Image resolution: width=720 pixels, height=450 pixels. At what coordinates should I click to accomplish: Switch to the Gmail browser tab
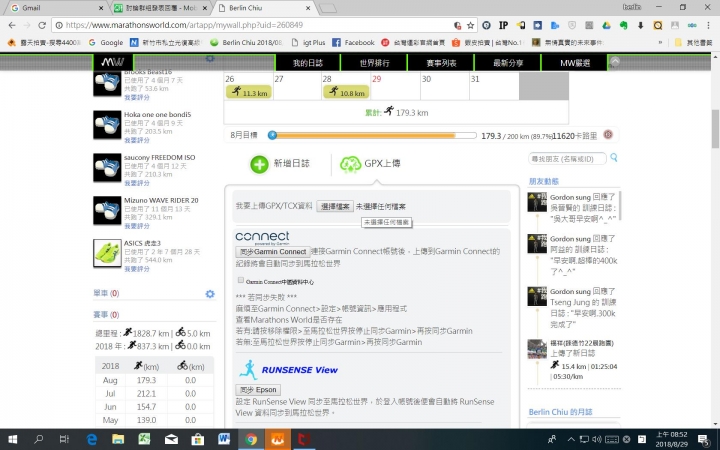(x=54, y=8)
